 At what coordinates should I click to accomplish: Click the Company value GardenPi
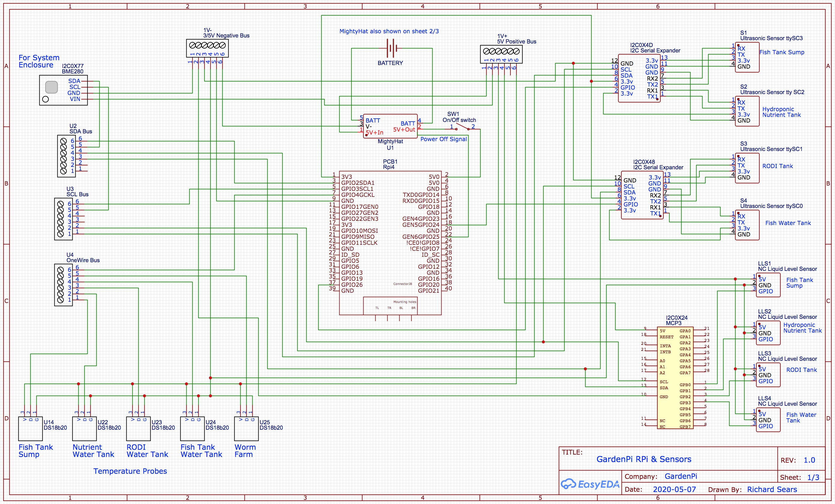click(x=681, y=476)
